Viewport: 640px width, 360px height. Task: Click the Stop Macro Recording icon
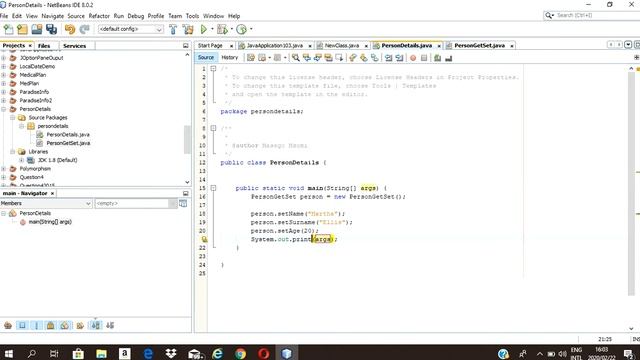click(x=424, y=58)
